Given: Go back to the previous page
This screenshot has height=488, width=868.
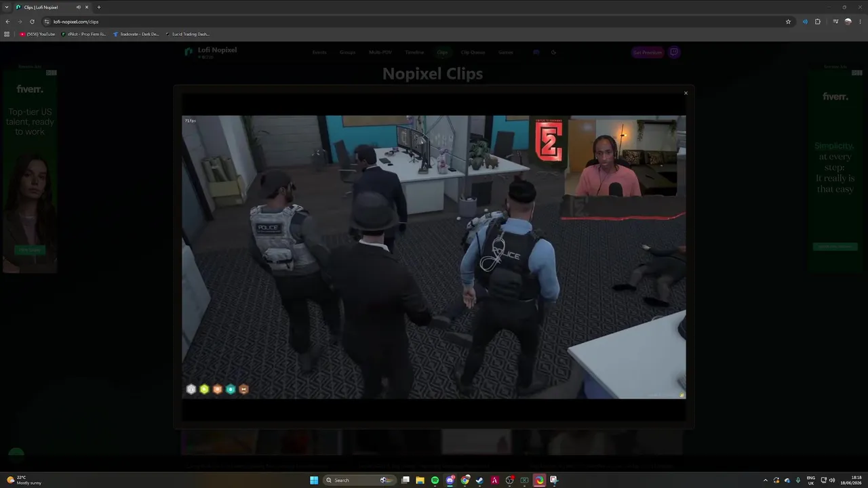Looking at the screenshot, I should pos(7,22).
